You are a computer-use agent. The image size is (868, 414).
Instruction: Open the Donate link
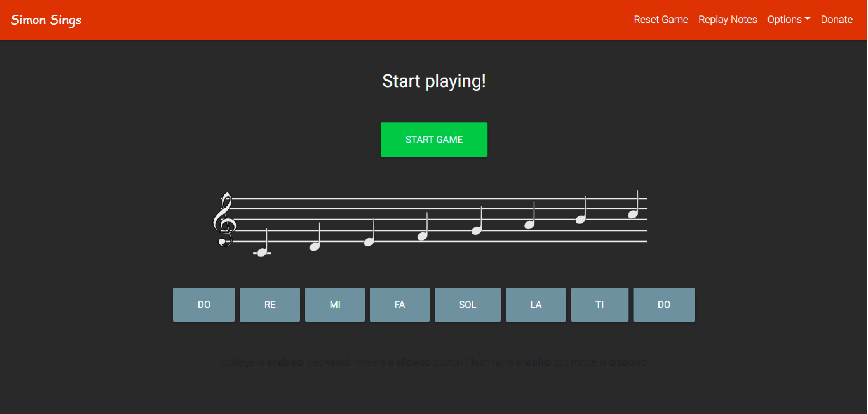coord(836,19)
